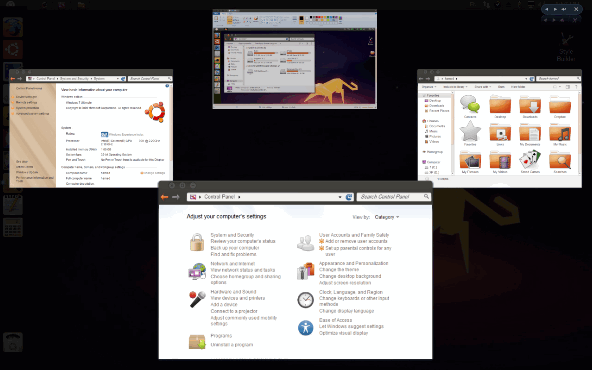This screenshot has height=370, width=592.
Task: Open My Music folder in Explorer window
Action: 560,132
